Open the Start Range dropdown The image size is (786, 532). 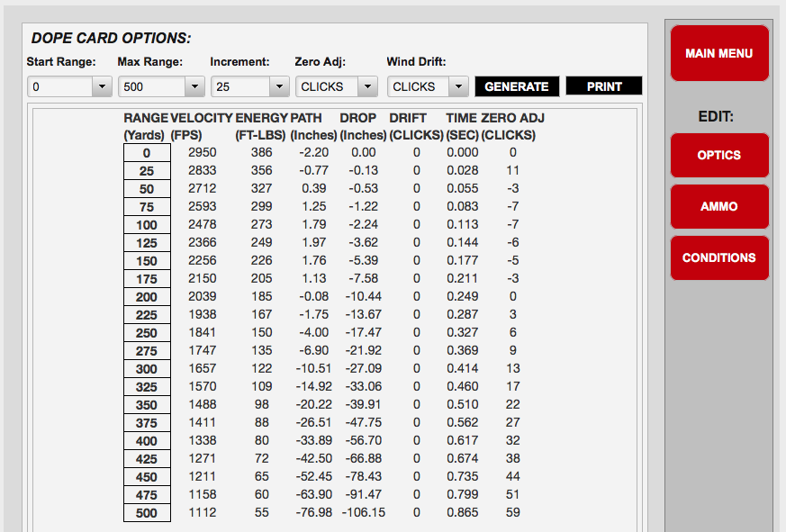68,86
